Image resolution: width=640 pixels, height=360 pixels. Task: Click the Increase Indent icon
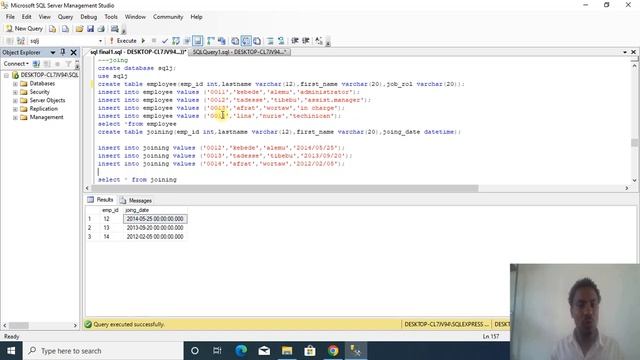pos(306,41)
